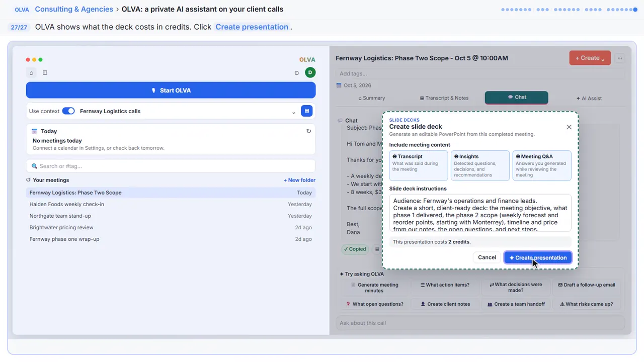Viewport: 644px width, 362px height.
Task: Open the sidebar panel layout icon
Action: pyautogui.click(x=45, y=73)
